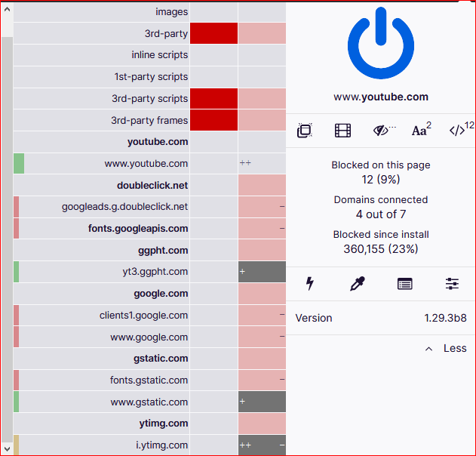Click the global rule cell for images
The height and width of the screenshot is (456, 476).
tap(213, 11)
